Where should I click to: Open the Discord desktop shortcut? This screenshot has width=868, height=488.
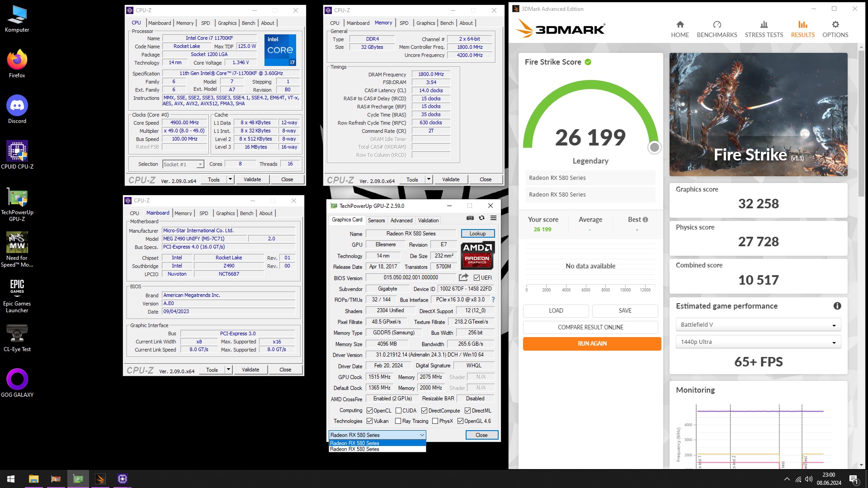[x=17, y=109]
